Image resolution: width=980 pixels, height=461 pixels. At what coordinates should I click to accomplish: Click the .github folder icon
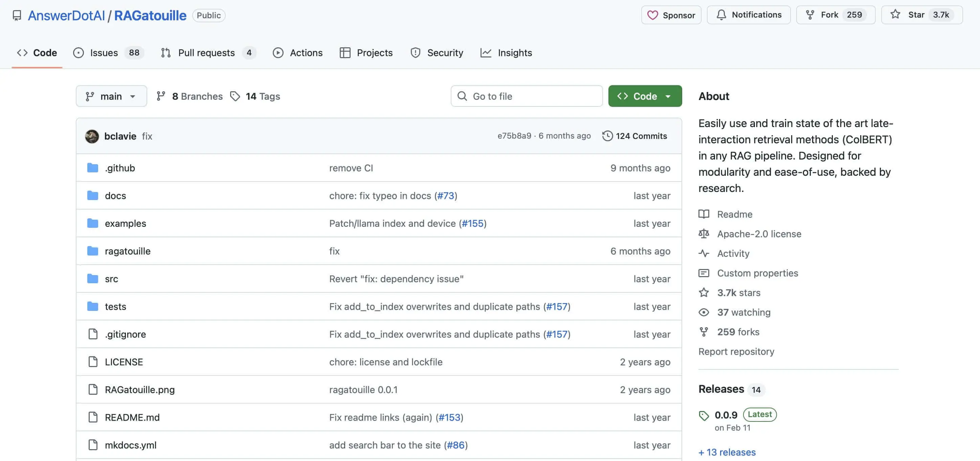pos(92,168)
